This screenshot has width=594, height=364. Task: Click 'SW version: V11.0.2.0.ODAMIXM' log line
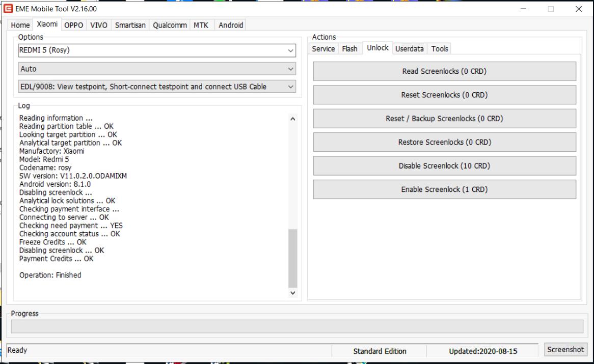point(73,176)
